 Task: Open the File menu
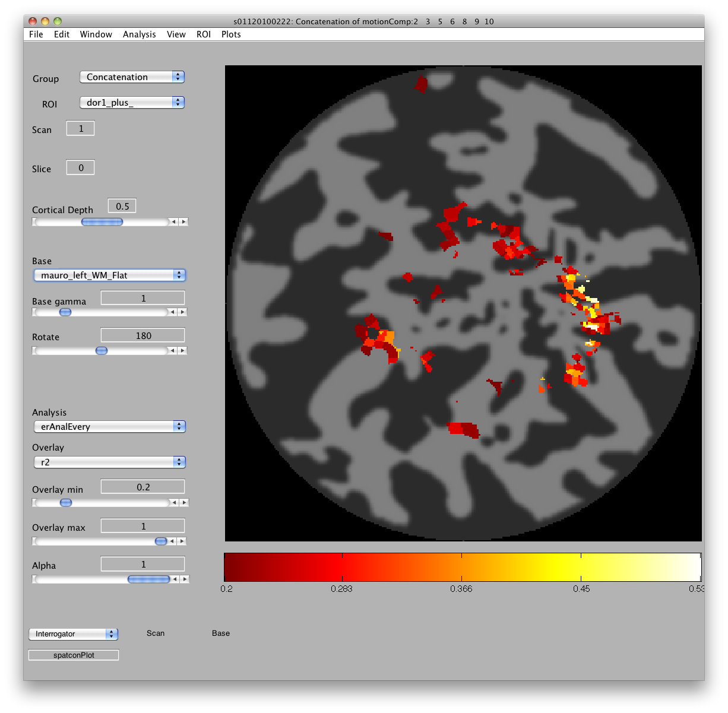coord(36,34)
